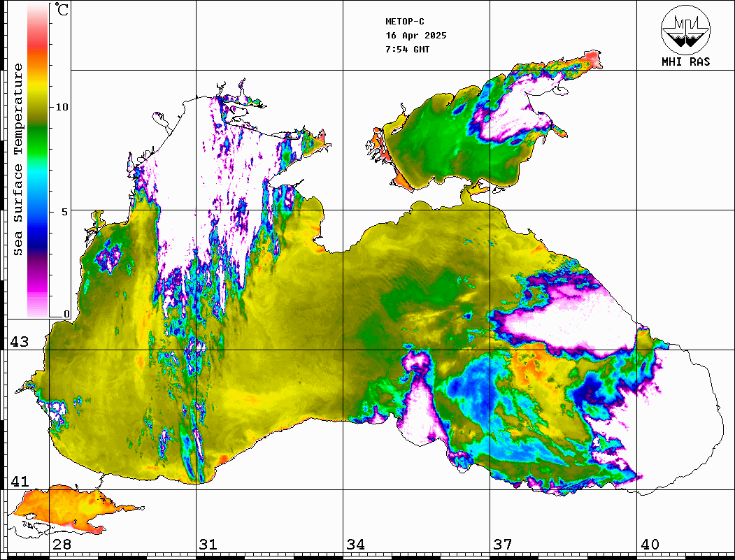Click the '0' value on temperature scale
Screen dimensions: 735x560
pyautogui.click(x=66, y=314)
